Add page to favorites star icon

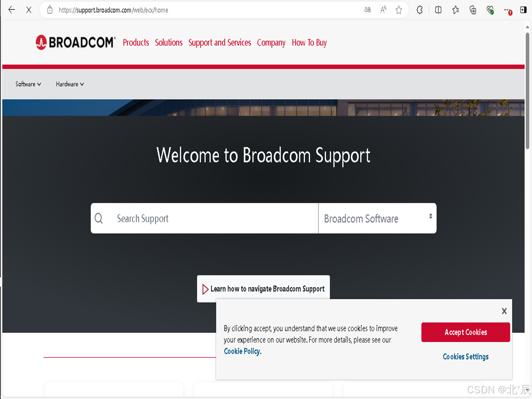click(x=399, y=10)
